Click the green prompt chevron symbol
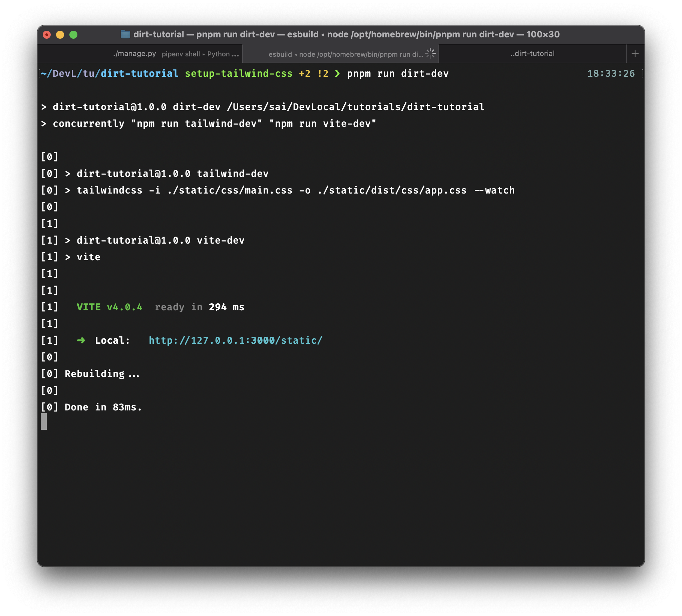682x616 pixels. 337,73
